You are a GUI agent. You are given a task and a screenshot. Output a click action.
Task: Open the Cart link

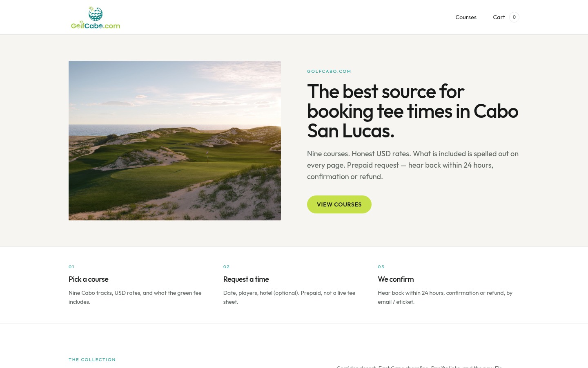[499, 17]
